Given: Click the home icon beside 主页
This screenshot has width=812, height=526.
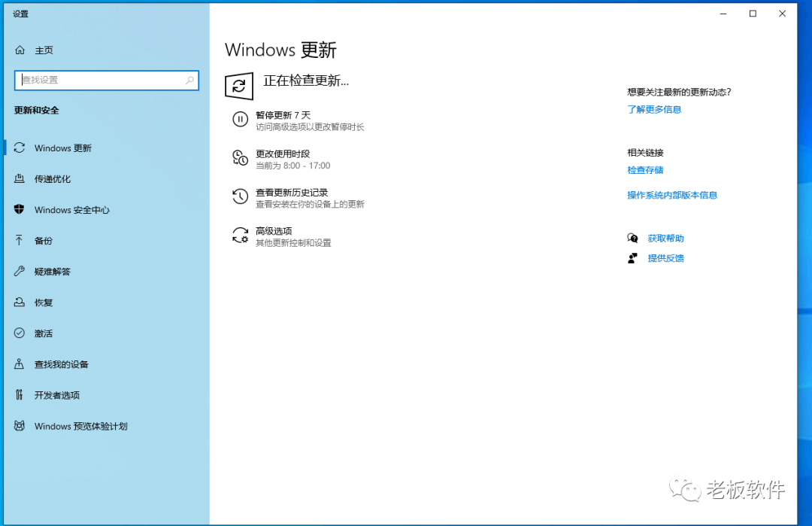Looking at the screenshot, I should point(20,50).
